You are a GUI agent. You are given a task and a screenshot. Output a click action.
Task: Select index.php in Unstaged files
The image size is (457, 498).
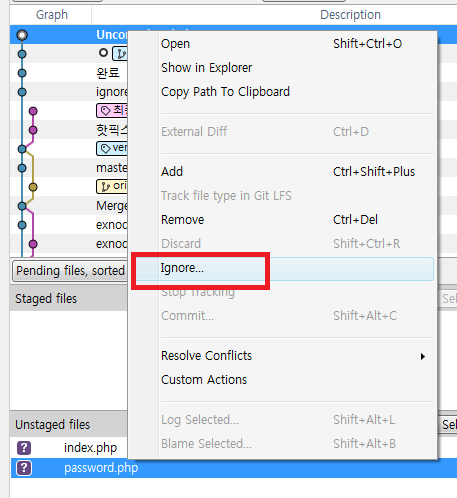[90, 448]
